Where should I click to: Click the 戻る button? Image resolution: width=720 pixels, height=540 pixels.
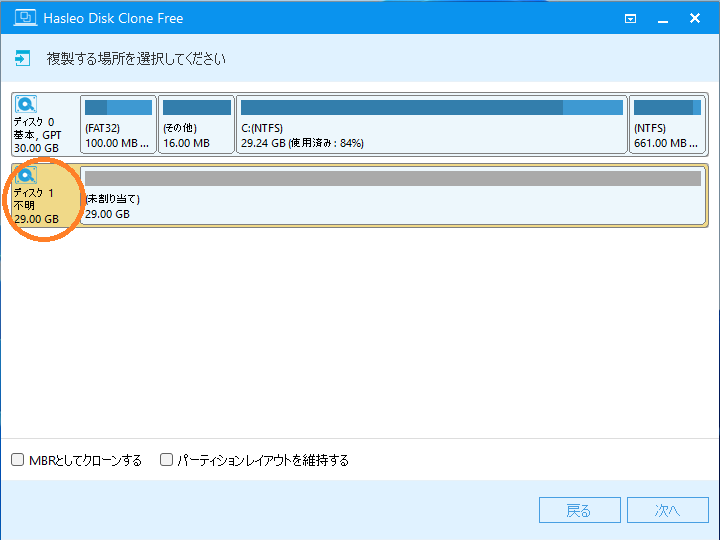(x=579, y=510)
